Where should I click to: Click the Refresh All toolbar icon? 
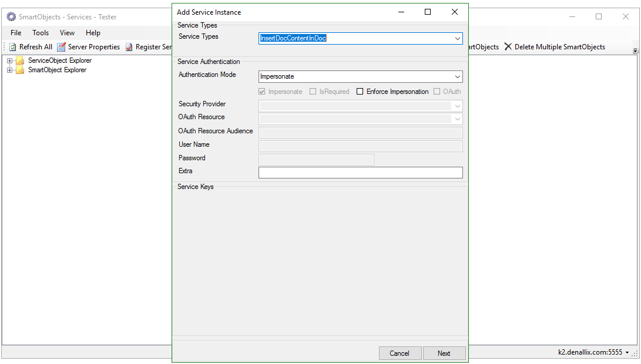12,47
